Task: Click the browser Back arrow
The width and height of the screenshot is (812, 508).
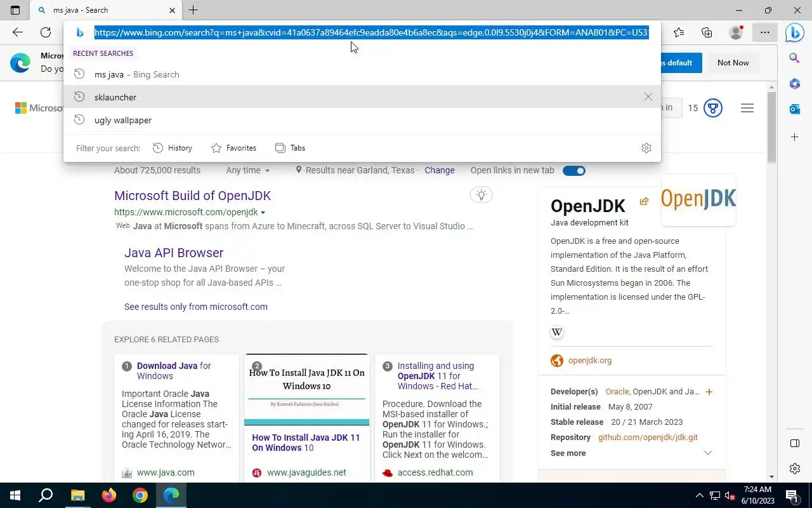Action: click(x=18, y=32)
